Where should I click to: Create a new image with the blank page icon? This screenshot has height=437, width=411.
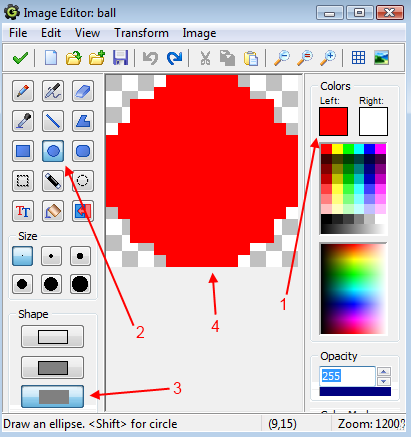(51, 58)
